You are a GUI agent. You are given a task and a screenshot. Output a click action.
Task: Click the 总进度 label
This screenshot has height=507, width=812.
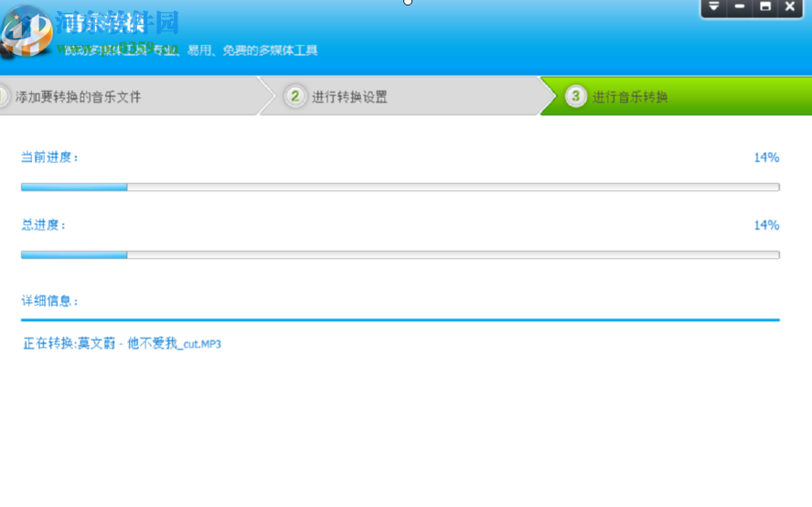43,225
